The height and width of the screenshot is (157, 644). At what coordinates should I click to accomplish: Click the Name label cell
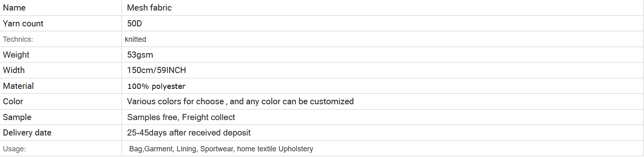point(61,8)
